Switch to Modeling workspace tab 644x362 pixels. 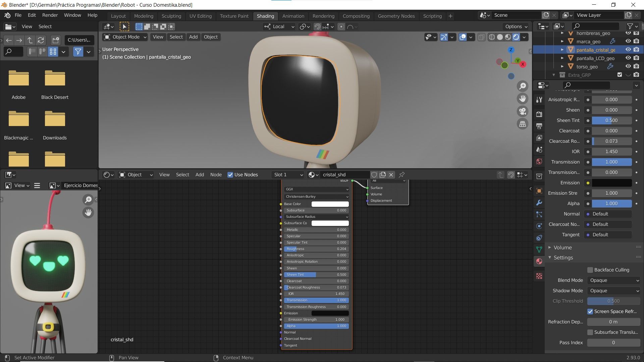pyautogui.click(x=144, y=16)
